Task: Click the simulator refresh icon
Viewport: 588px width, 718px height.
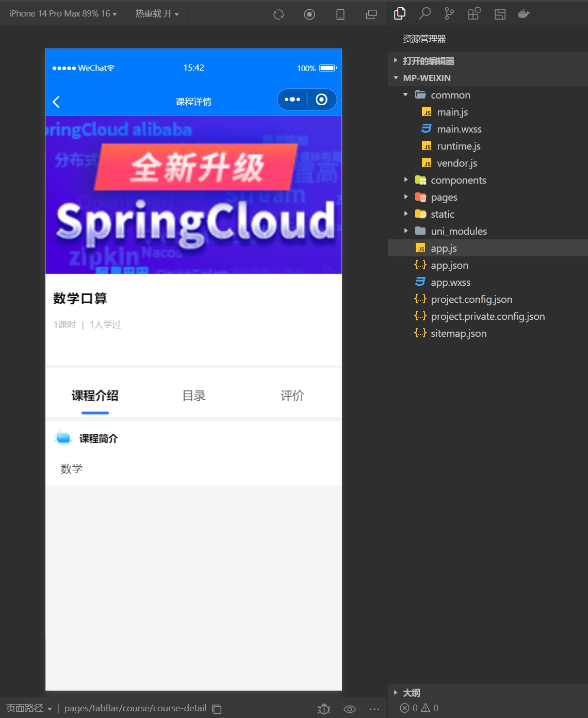Action: click(279, 14)
